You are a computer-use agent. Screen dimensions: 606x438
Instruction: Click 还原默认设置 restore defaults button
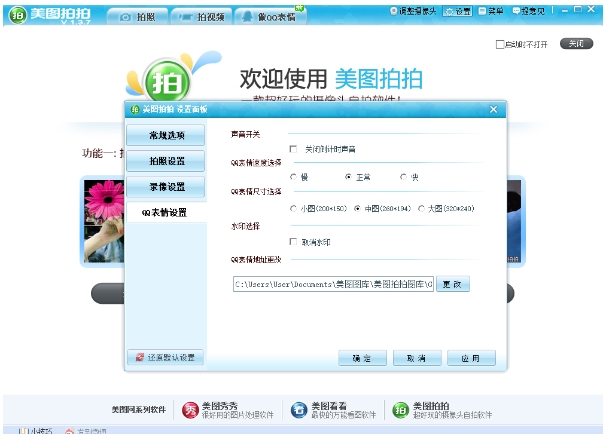(x=165, y=357)
